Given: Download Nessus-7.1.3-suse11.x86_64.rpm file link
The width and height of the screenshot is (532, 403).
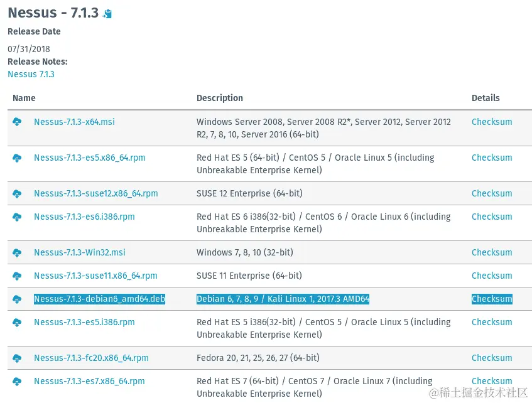Looking at the screenshot, I should 95,276.
